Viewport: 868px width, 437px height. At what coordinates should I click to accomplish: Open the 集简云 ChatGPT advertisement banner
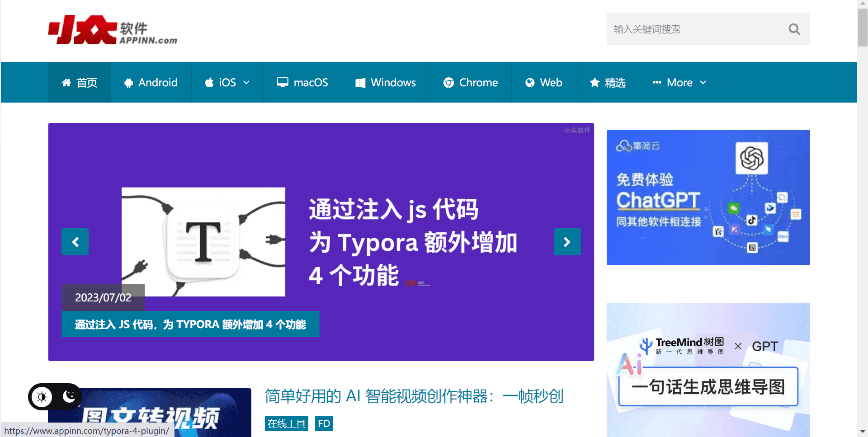pyautogui.click(x=708, y=197)
